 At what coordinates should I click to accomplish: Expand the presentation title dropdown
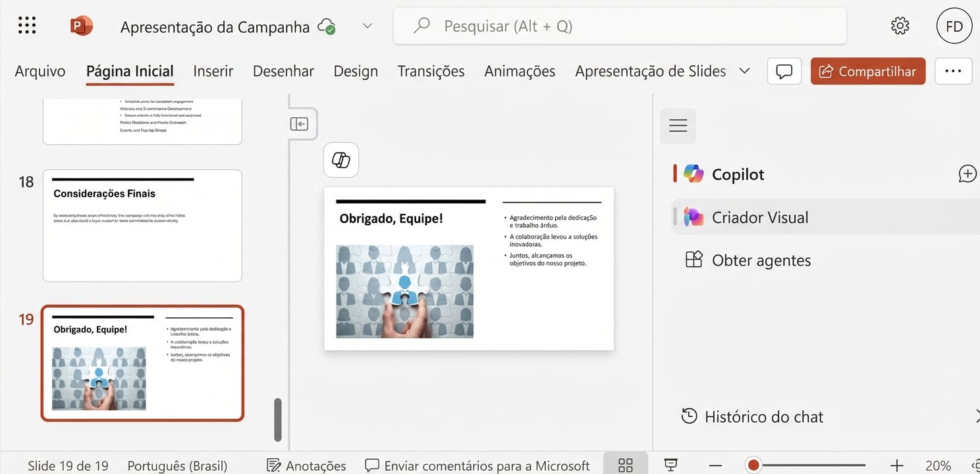pos(367,26)
